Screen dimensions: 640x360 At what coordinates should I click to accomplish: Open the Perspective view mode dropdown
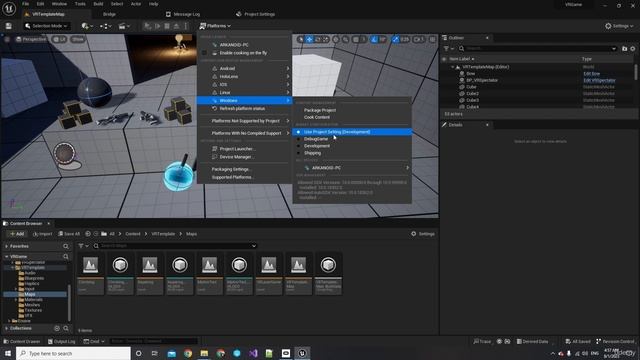pos(31,39)
